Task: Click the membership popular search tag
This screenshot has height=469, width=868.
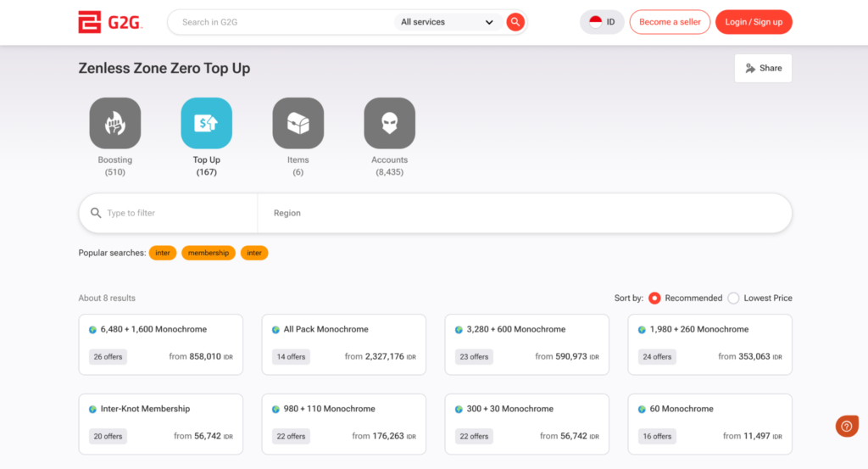Action: click(x=209, y=253)
